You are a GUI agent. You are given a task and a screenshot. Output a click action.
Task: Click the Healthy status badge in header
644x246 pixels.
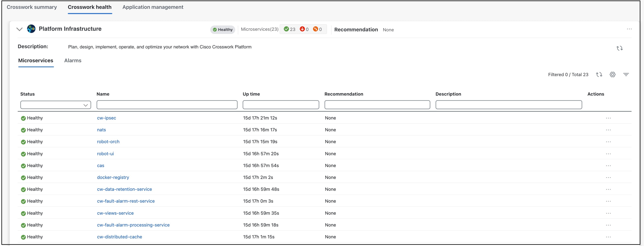point(223,30)
